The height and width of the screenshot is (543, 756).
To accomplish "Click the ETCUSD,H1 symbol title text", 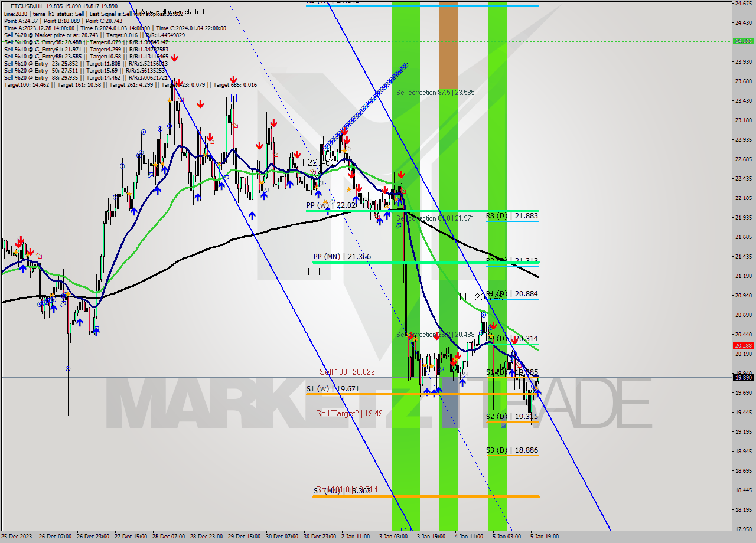I will click(26, 5).
